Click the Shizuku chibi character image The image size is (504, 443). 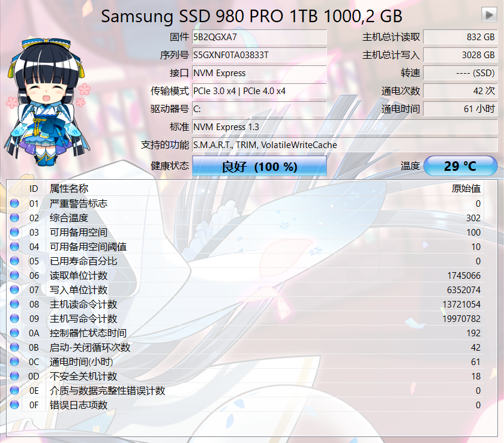click(x=47, y=102)
